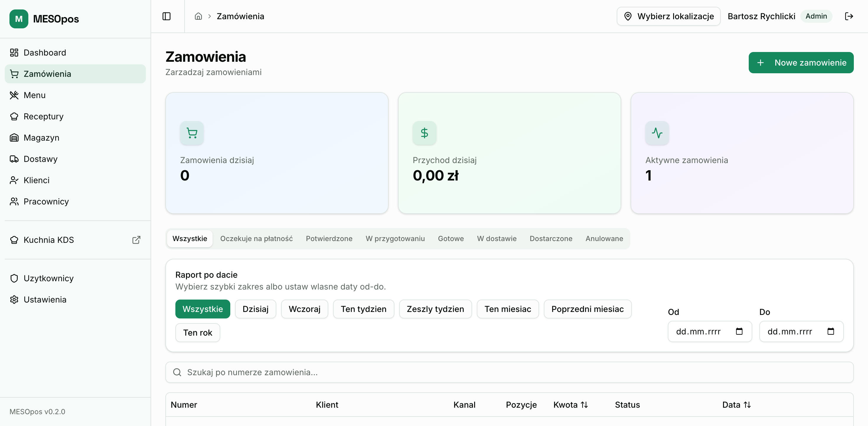Click the activity pulse icon in Aktywne zamowienia card

click(x=657, y=133)
